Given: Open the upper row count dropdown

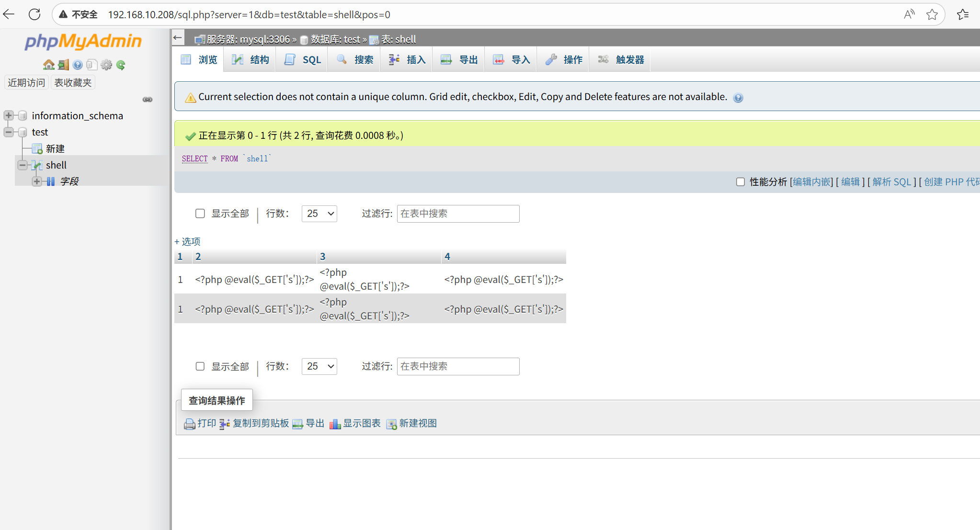Looking at the screenshot, I should [319, 214].
